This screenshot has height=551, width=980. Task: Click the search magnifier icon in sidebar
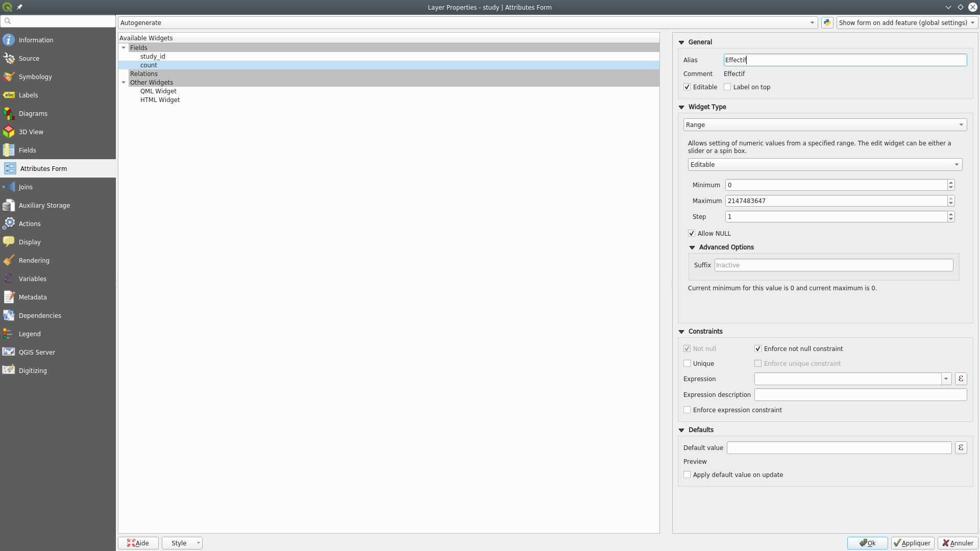pyautogui.click(x=8, y=21)
